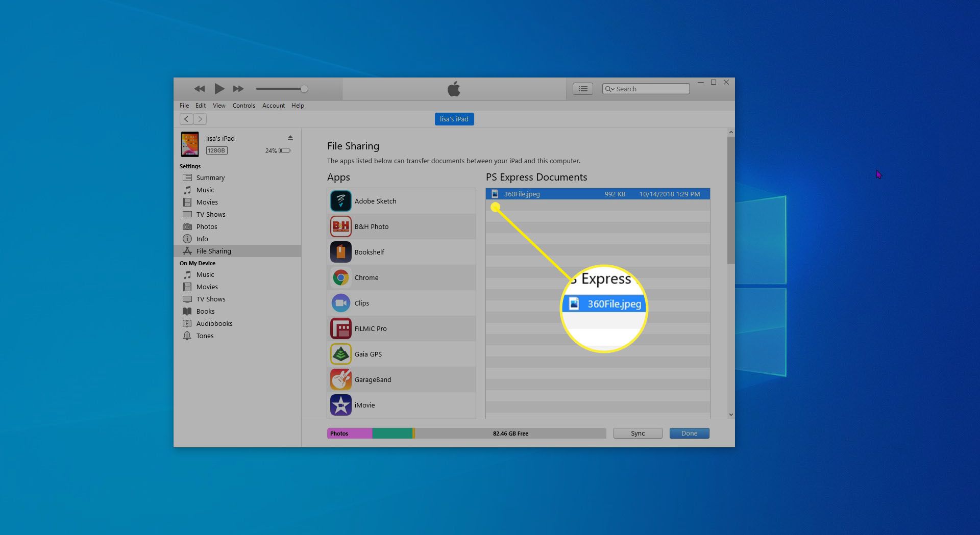
Task: Select the Adobe Sketch app icon
Action: click(340, 201)
